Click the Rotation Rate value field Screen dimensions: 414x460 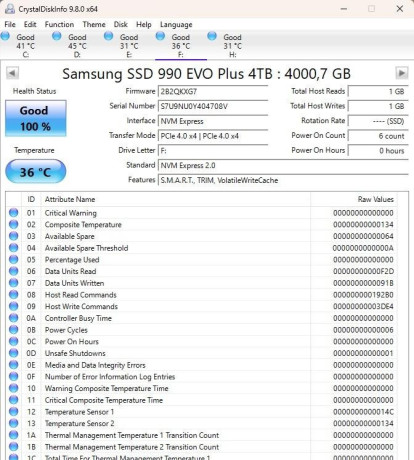pyautogui.click(x=378, y=121)
